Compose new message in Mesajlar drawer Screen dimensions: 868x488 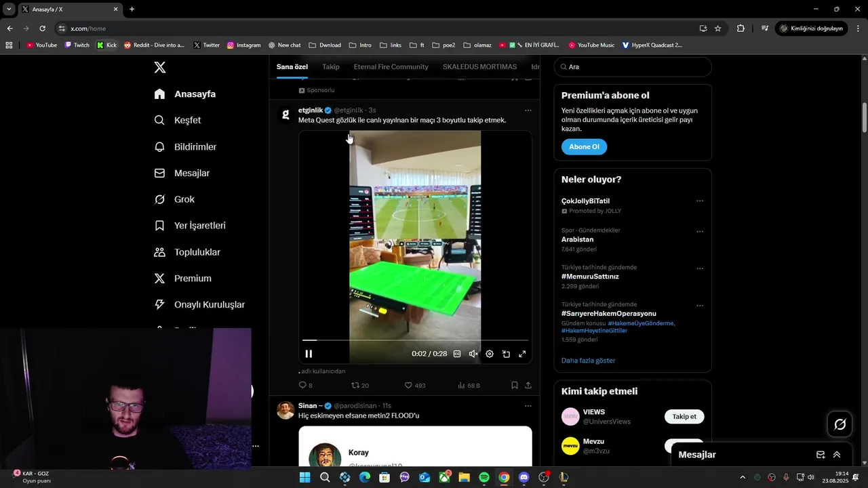click(821, 455)
